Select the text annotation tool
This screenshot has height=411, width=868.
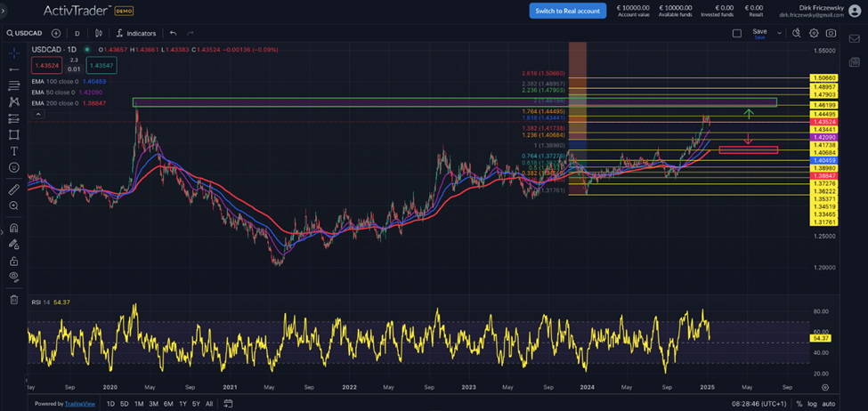(13, 151)
